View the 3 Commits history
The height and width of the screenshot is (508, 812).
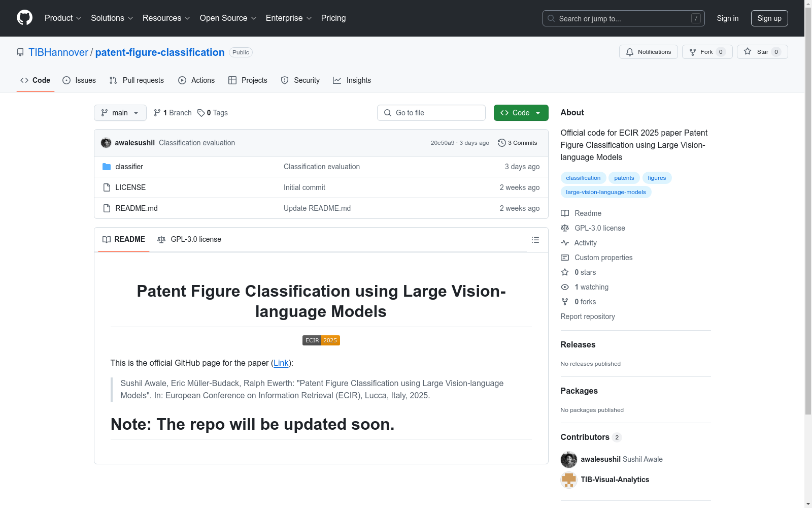click(518, 143)
